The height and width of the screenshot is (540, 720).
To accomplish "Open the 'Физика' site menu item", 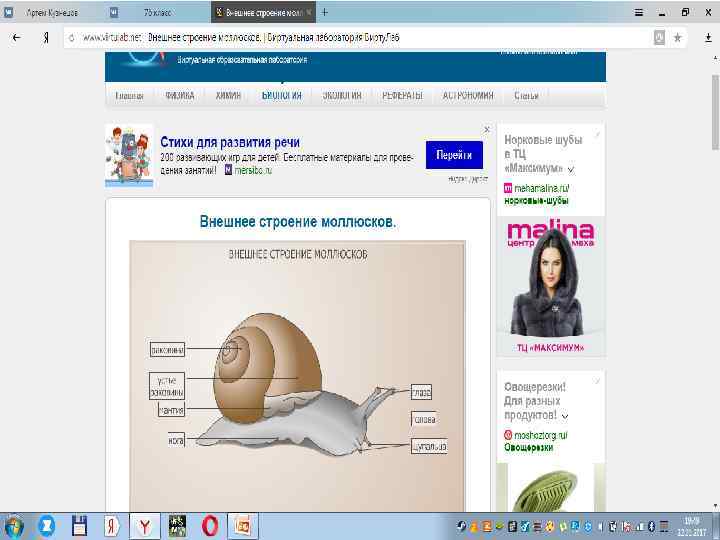I will 180,96.
